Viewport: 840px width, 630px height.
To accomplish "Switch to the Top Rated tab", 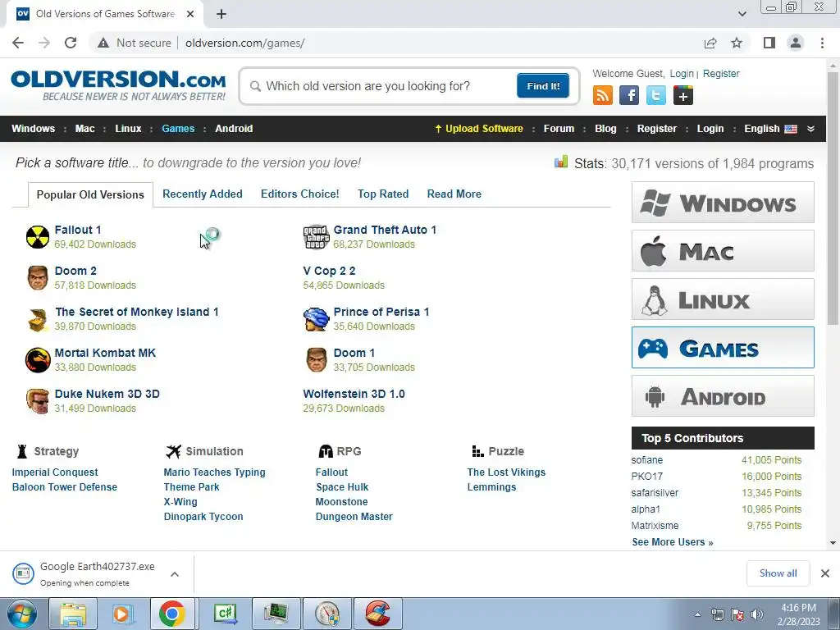I will (383, 194).
